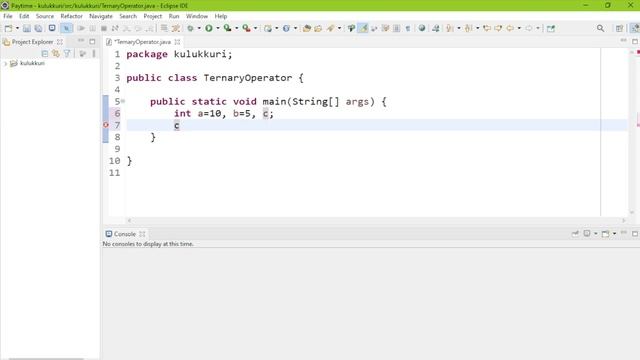Toggle Block Selection Mode button

(396, 28)
